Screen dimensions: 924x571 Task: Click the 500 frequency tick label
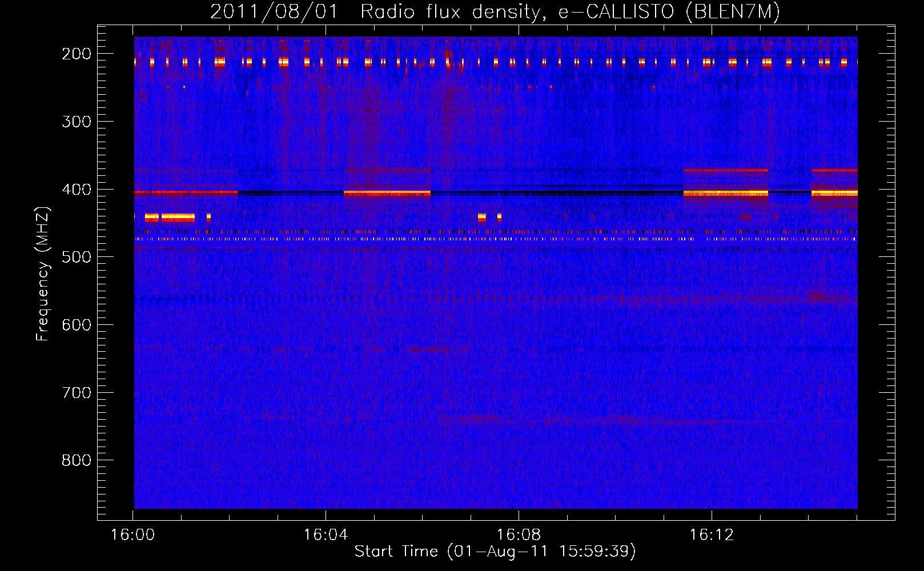click(x=77, y=257)
